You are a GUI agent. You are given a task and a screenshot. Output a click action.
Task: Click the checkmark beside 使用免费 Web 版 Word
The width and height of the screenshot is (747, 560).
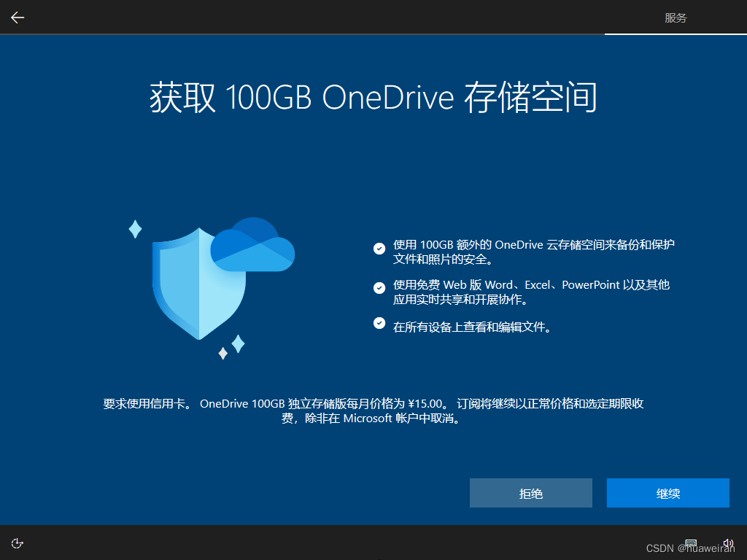point(379,287)
